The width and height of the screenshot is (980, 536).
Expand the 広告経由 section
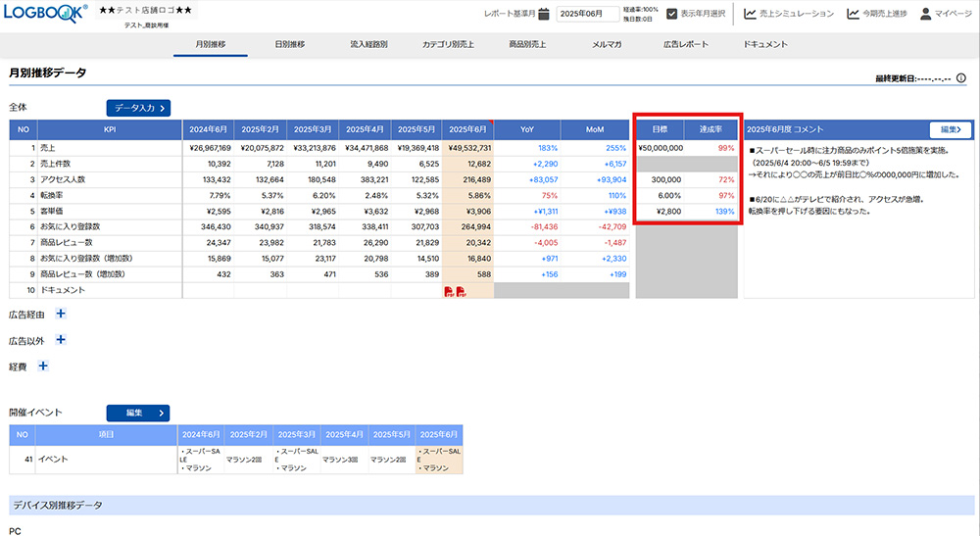coord(61,315)
